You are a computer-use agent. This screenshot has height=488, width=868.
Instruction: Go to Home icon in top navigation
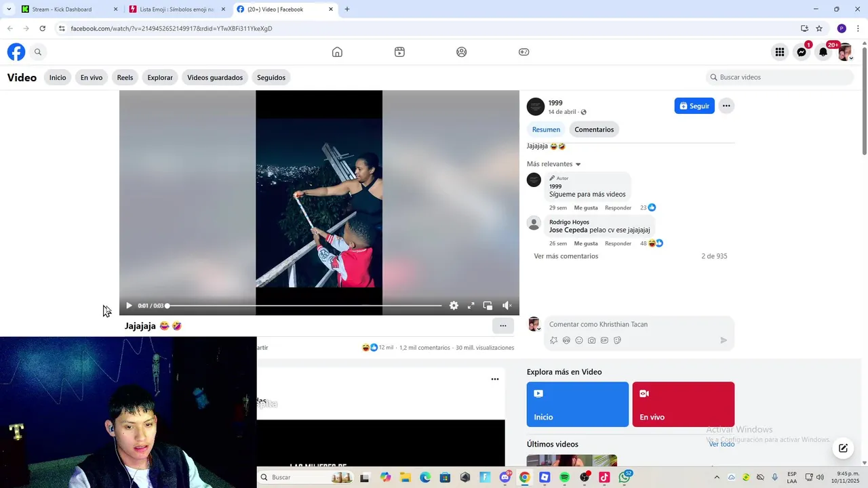click(x=337, y=52)
